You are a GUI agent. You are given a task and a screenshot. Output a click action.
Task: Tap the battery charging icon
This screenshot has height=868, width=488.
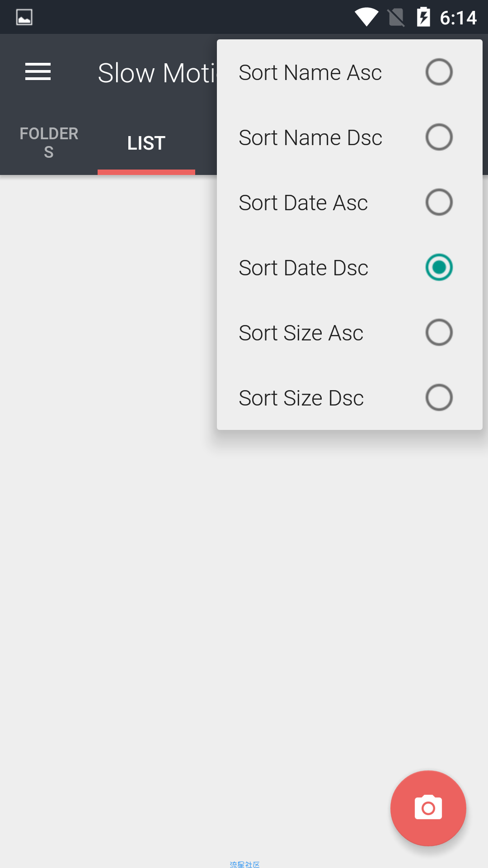pyautogui.click(x=423, y=17)
